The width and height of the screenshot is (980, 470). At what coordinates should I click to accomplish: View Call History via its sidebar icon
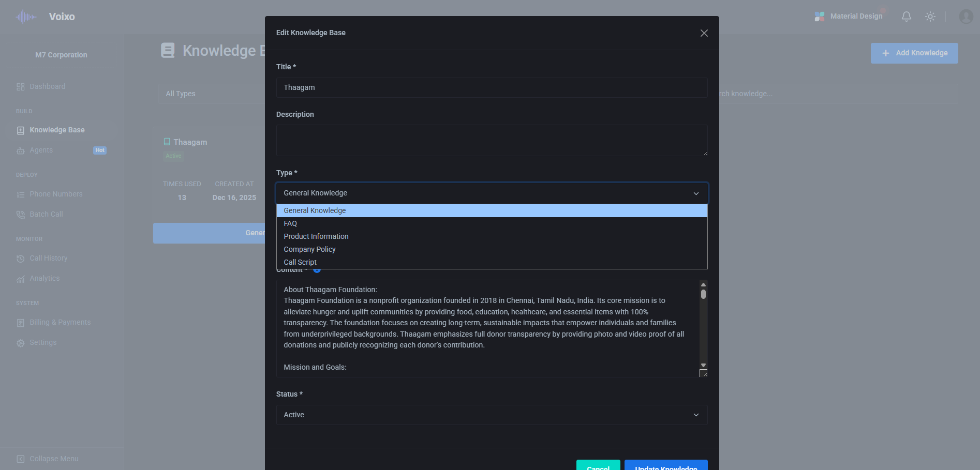click(21, 258)
